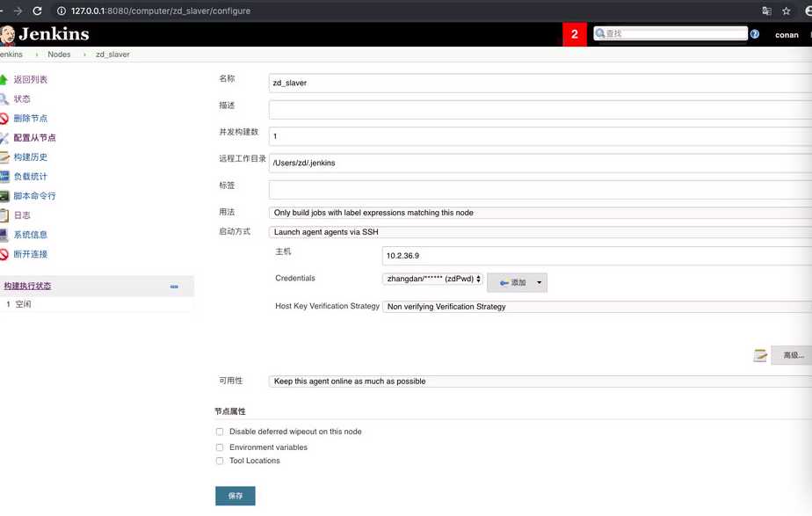Open the availability dropdown Keep this agent online
Screen dimensions: 812x516
click(x=540, y=382)
